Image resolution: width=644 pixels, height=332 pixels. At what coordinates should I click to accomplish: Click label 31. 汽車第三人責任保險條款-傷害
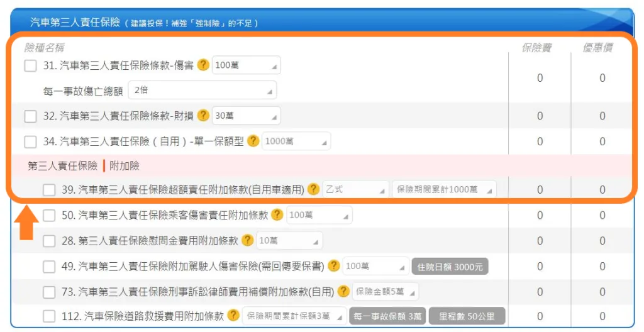[118, 65]
